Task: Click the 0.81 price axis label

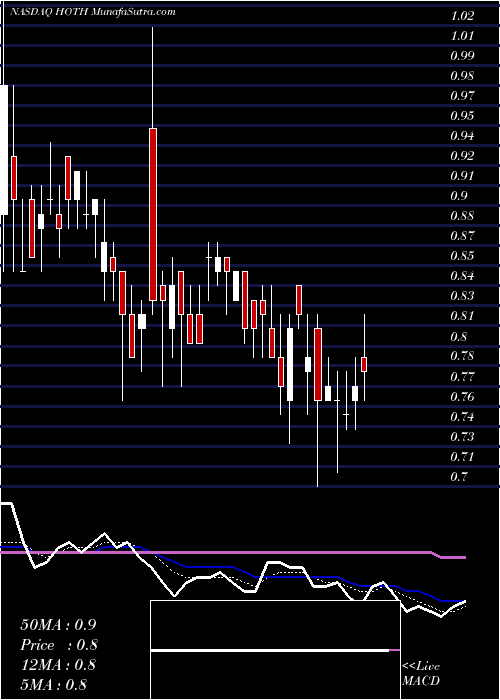Action: click(x=461, y=317)
